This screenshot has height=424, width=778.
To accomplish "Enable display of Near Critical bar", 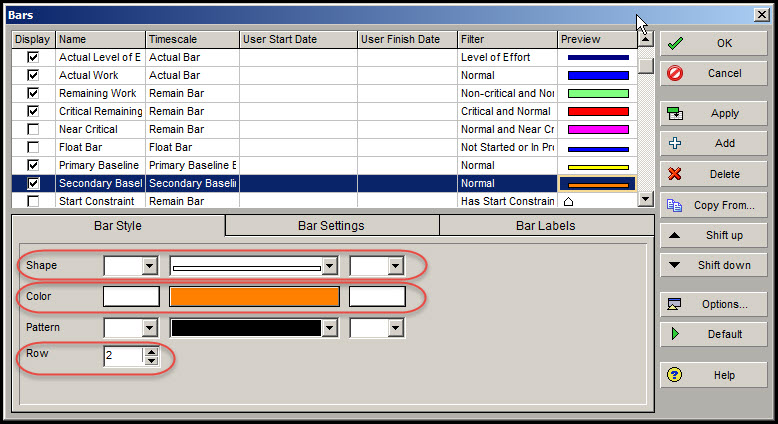I will click(34, 130).
